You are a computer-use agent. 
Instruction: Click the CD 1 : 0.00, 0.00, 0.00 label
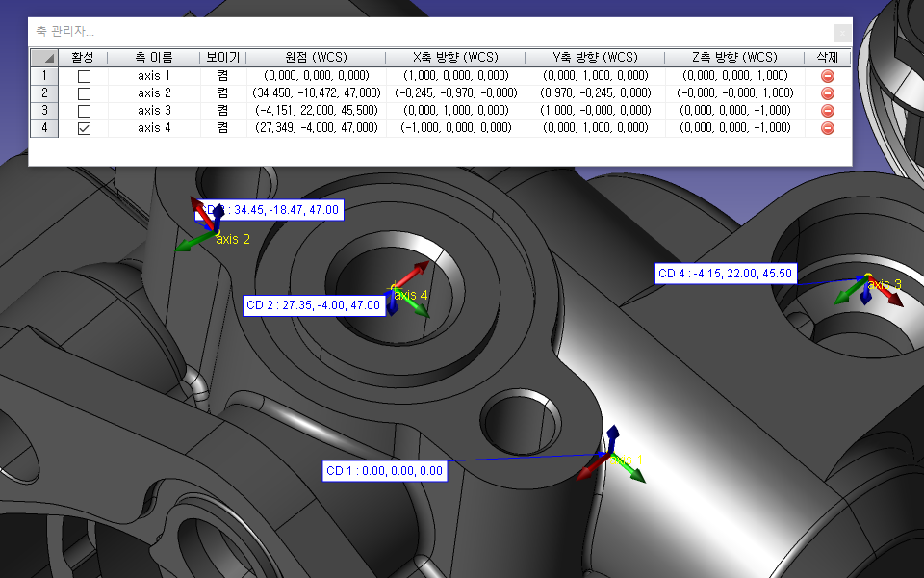pos(384,471)
